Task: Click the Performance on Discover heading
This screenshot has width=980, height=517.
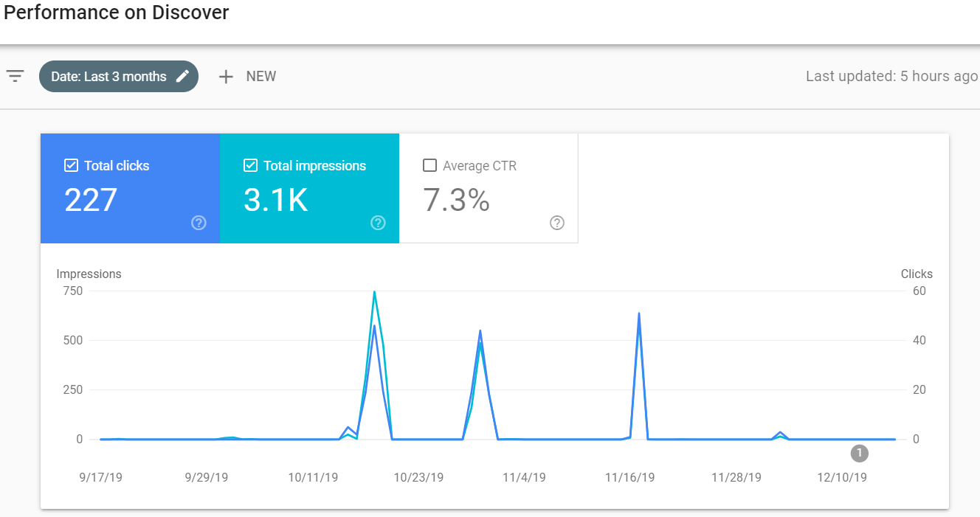Action: (x=117, y=13)
